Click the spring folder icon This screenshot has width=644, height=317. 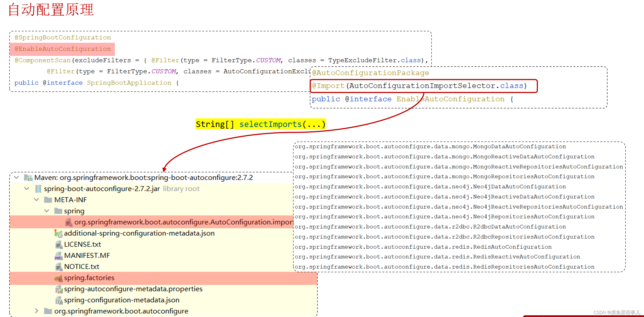[58, 211]
